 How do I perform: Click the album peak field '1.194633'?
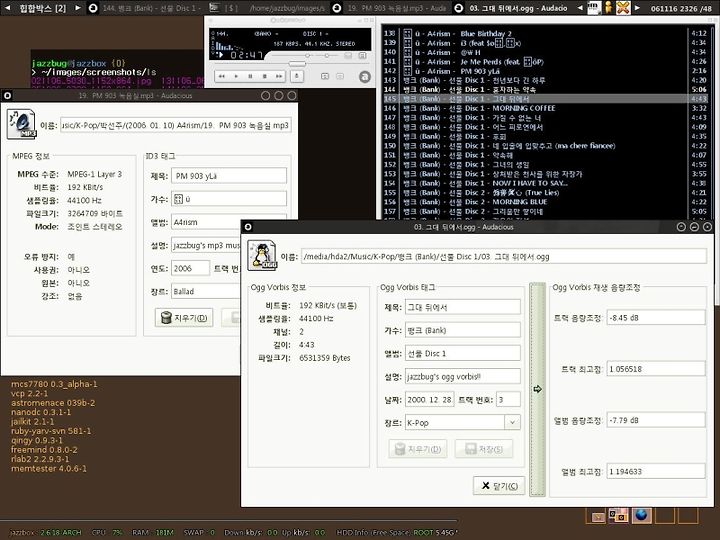[x=656, y=471]
